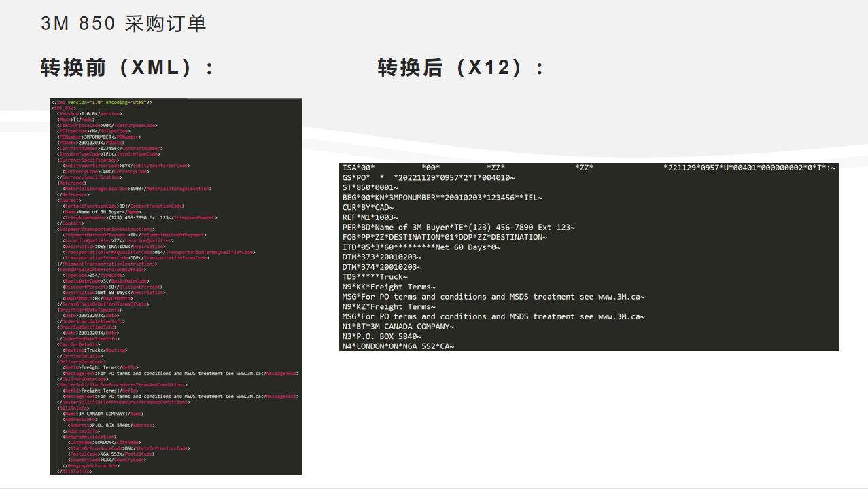Image resolution: width=868 pixels, height=489 pixels.
Task: Click the <TsetPurposeCode>00 XML line
Action: [x=107, y=125]
